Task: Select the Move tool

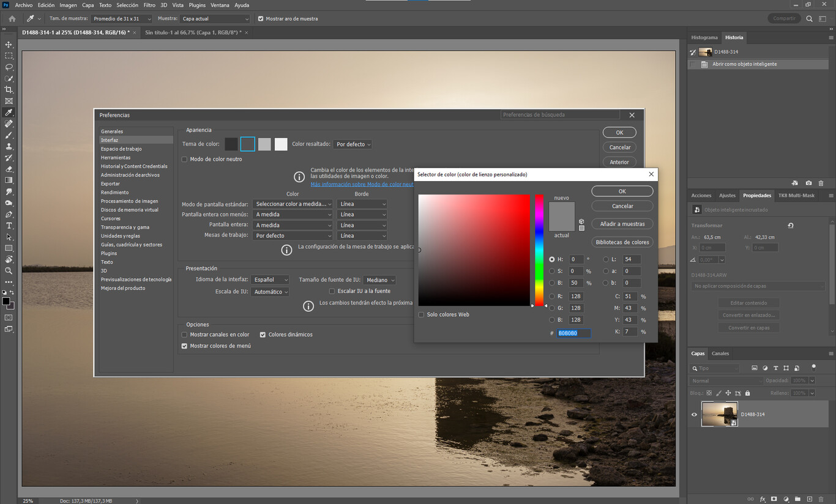Action: coord(9,44)
